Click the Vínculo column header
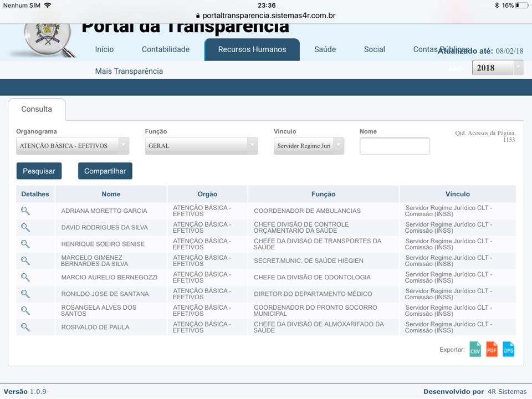This screenshot has width=532, height=399. click(458, 194)
